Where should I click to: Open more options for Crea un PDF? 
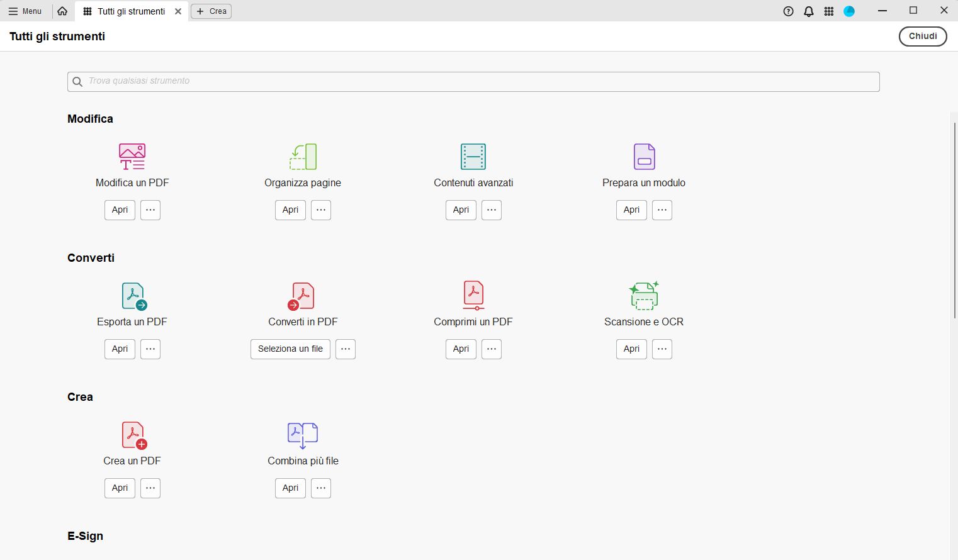[150, 488]
